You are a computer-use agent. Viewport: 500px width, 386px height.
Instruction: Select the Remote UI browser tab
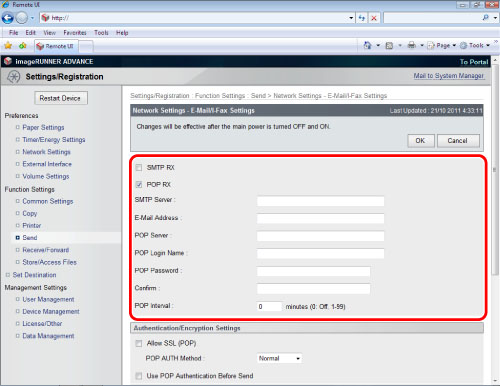56,46
